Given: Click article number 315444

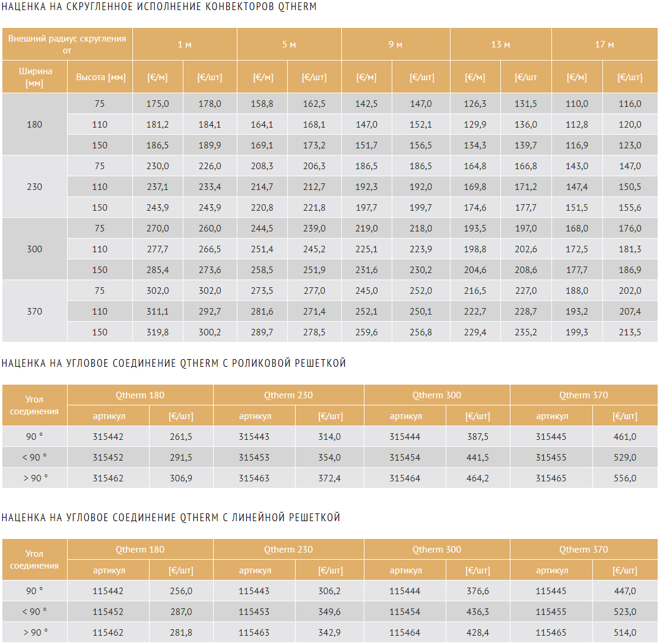Looking at the screenshot, I should (x=405, y=436).
